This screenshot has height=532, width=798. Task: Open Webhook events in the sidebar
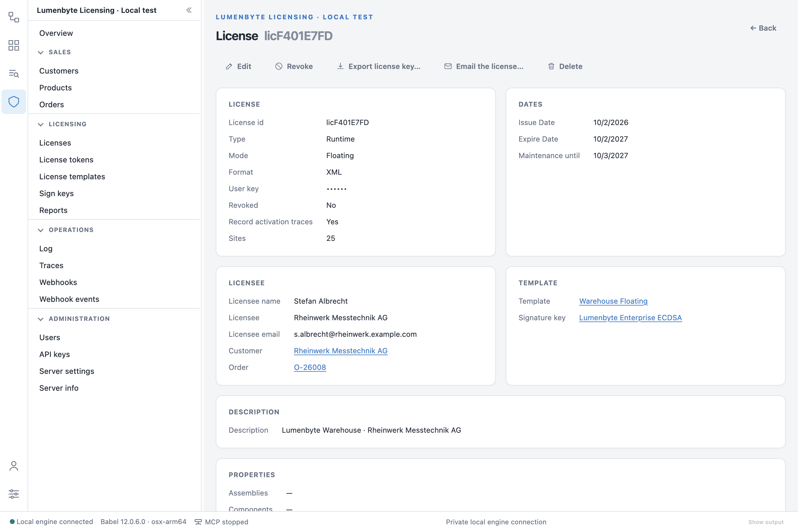pos(69,299)
